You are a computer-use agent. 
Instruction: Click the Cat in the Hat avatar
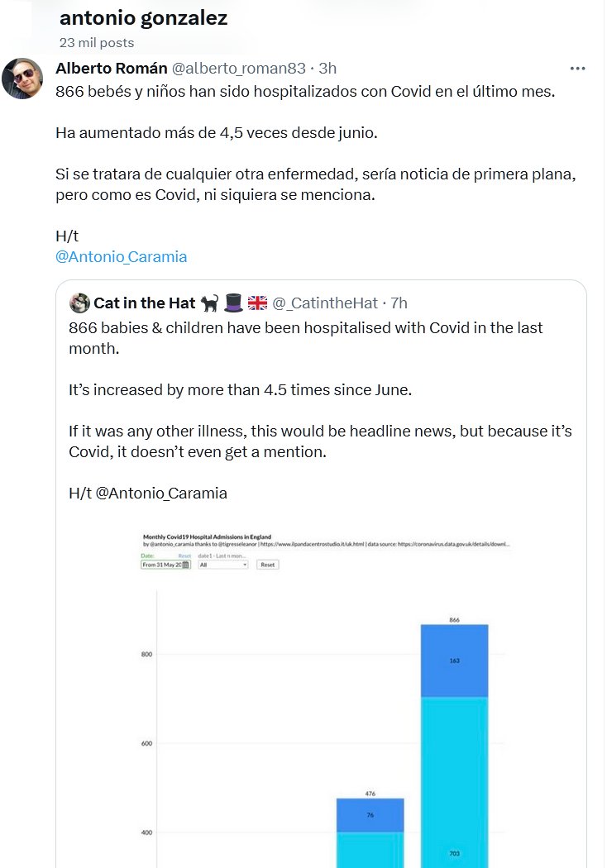click(x=79, y=303)
